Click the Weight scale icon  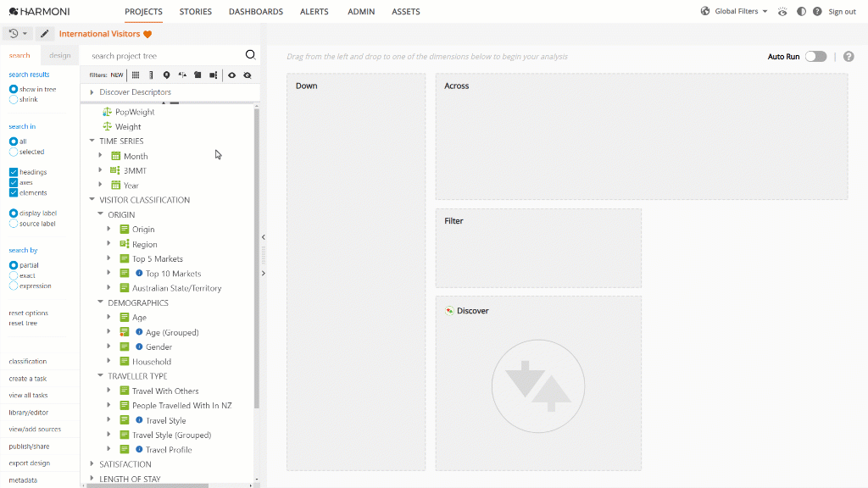tap(108, 126)
